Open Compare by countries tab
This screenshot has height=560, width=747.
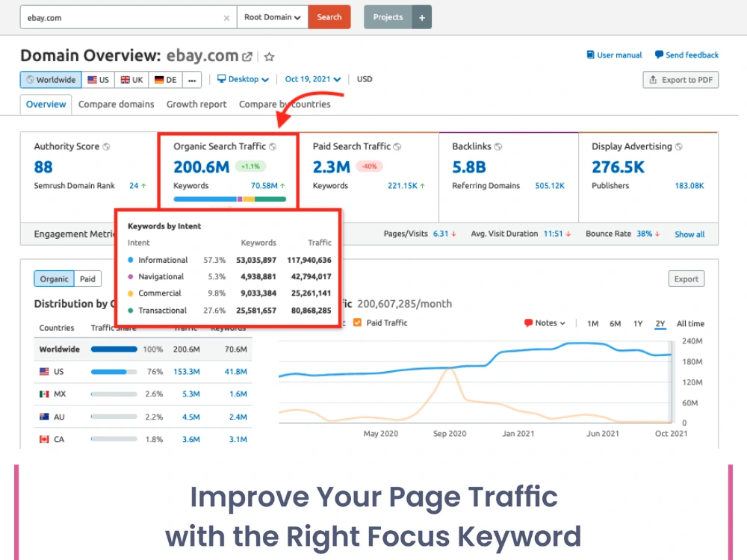pyautogui.click(x=285, y=105)
